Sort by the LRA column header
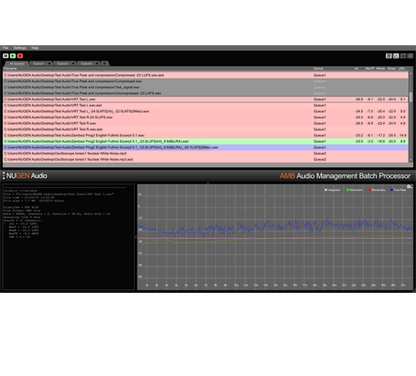The width and height of the screenshot is (416, 376). 401,68
